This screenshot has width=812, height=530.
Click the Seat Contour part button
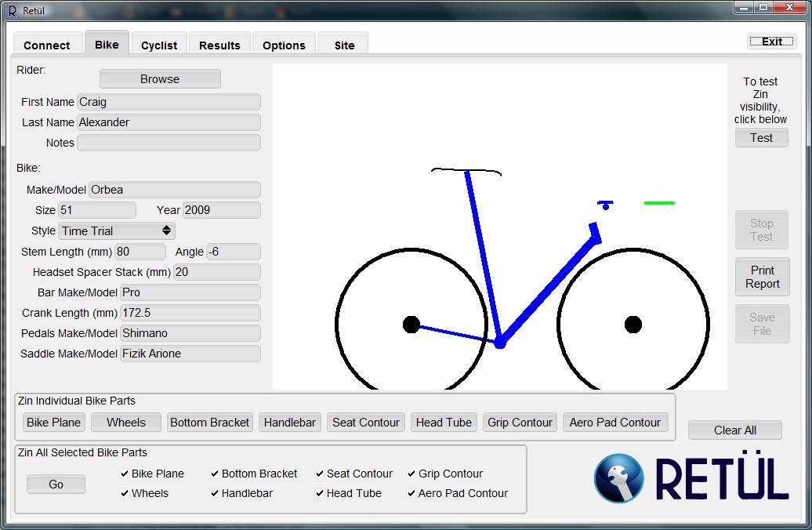(366, 423)
